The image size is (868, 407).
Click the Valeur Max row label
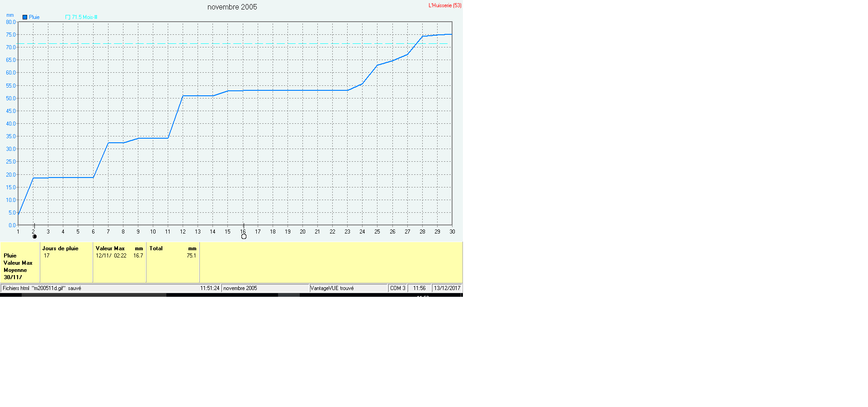(x=18, y=263)
